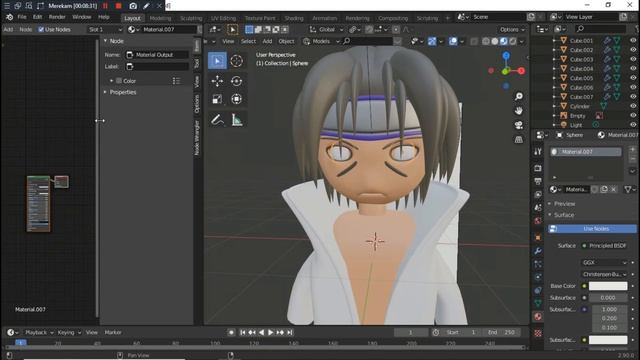The height and width of the screenshot is (360, 640).
Task: Open the Tool properties tab icon
Action: pyautogui.click(x=538, y=152)
